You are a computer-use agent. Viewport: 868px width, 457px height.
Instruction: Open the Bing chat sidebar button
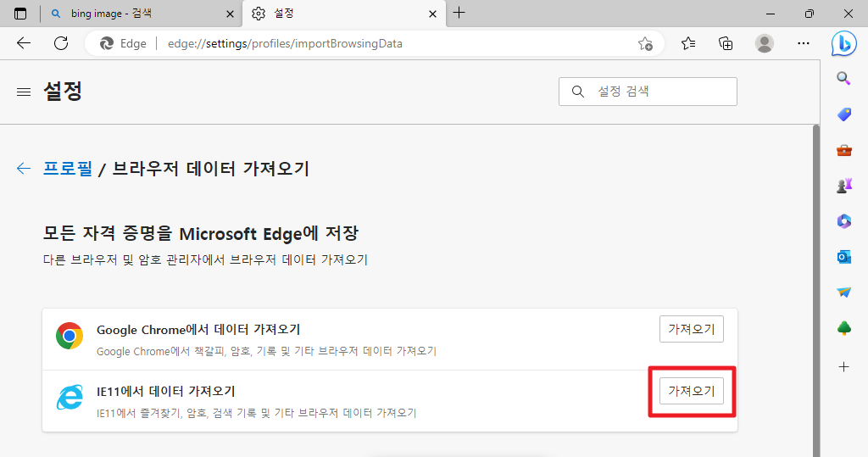point(843,44)
